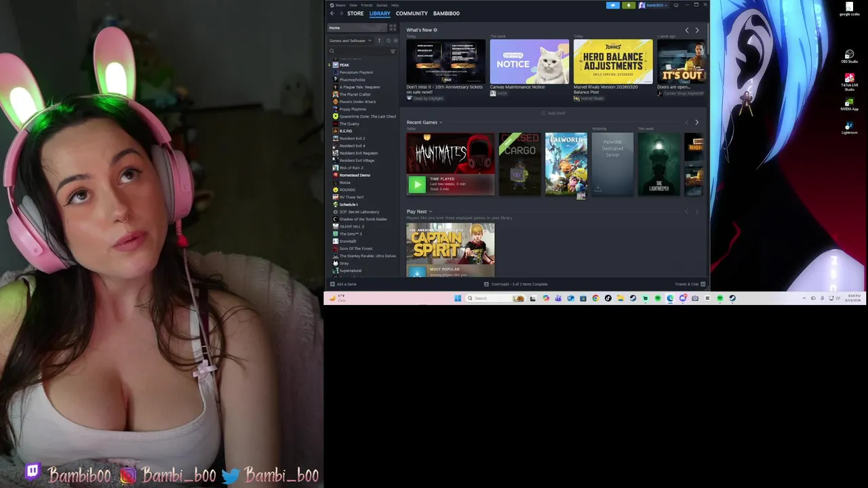Open Big Picture mode monitor icon
Image resolution: width=868 pixels, height=488 pixels.
click(x=676, y=5)
